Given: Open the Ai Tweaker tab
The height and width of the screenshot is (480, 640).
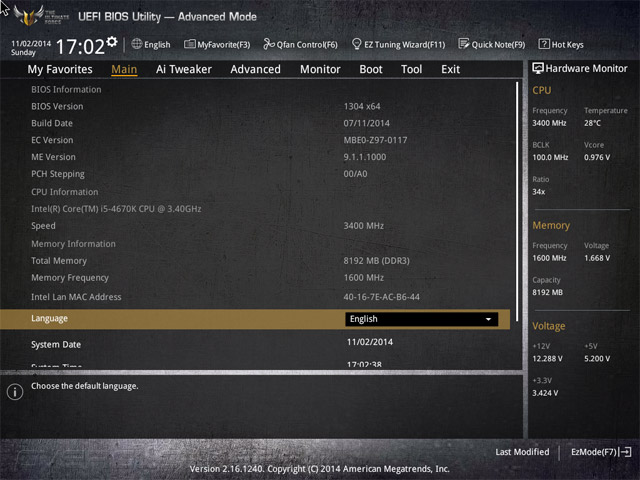Looking at the screenshot, I should (184, 69).
